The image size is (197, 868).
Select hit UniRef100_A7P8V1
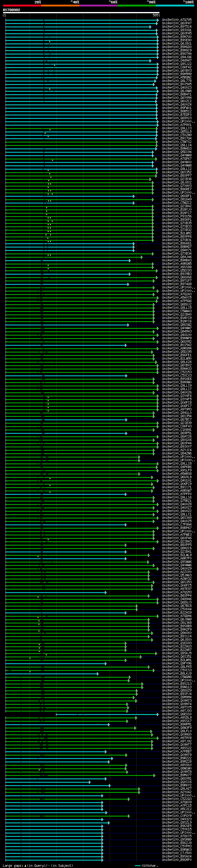[x=177, y=125]
